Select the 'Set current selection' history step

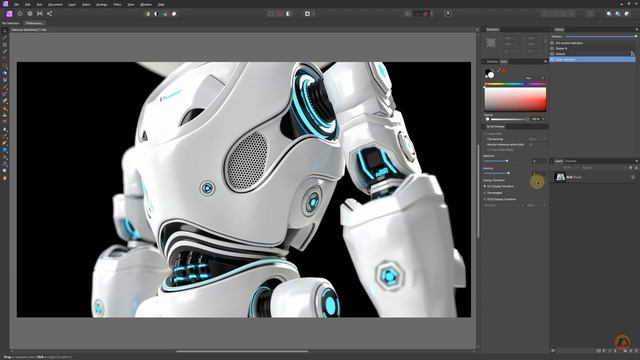[x=592, y=43]
